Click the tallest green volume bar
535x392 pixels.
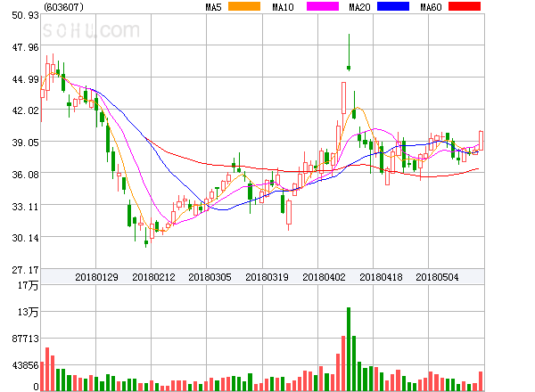tap(349, 349)
